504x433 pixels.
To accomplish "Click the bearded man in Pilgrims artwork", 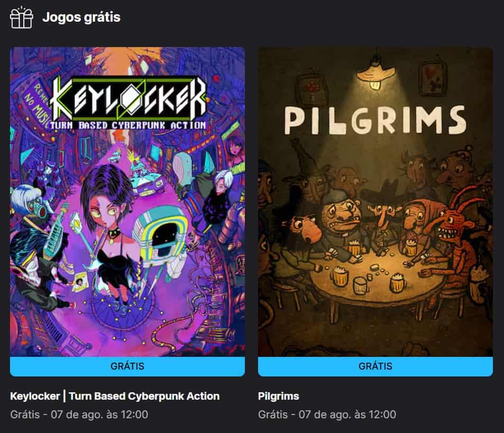I will coord(342,218).
